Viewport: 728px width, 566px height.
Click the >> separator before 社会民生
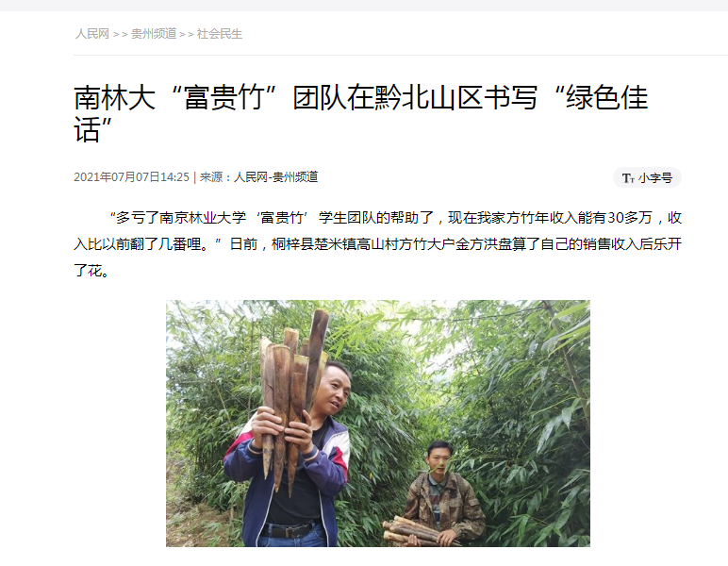187,34
